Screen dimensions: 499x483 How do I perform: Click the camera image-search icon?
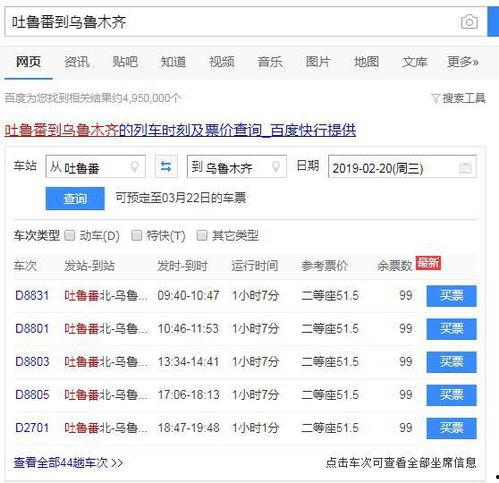pos(469,22)
